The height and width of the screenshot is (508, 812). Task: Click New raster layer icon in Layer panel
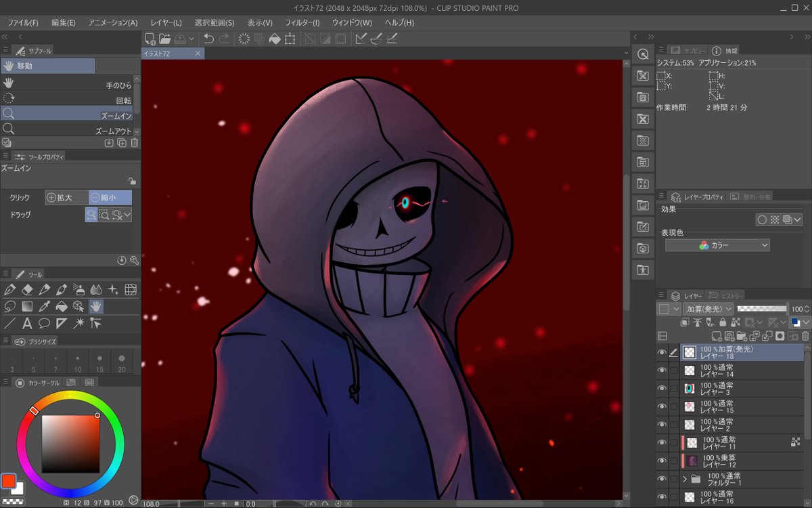click(717, 336)
